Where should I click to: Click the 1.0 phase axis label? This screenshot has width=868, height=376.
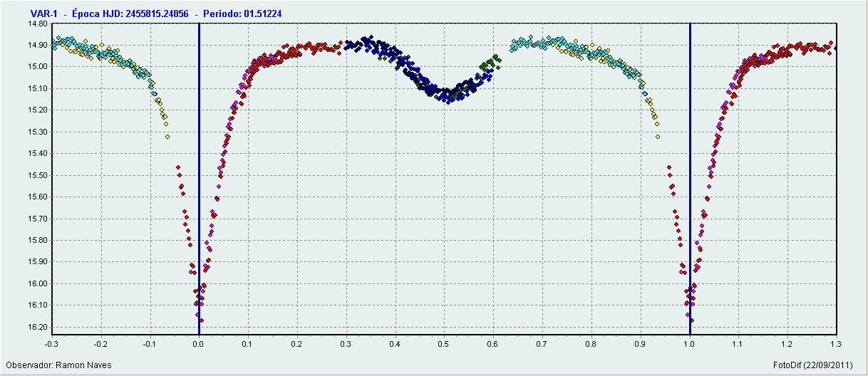(x=688, y=344)
